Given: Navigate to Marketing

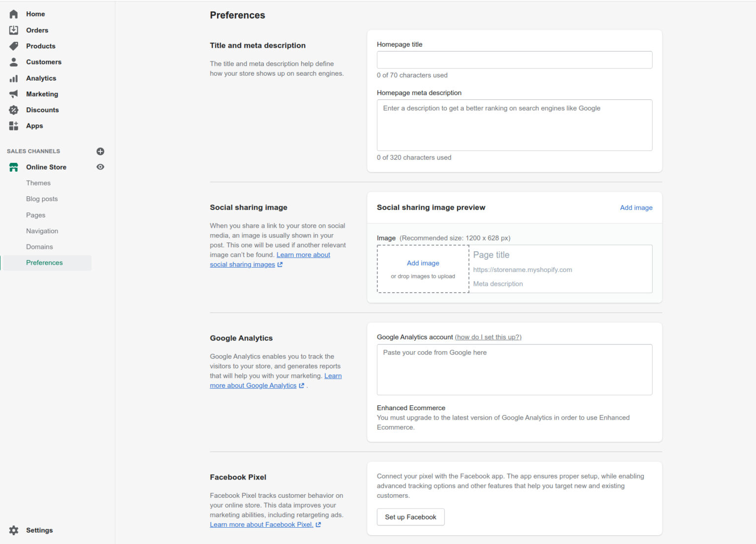Looking at the screenshot, I should click(42, 94).
